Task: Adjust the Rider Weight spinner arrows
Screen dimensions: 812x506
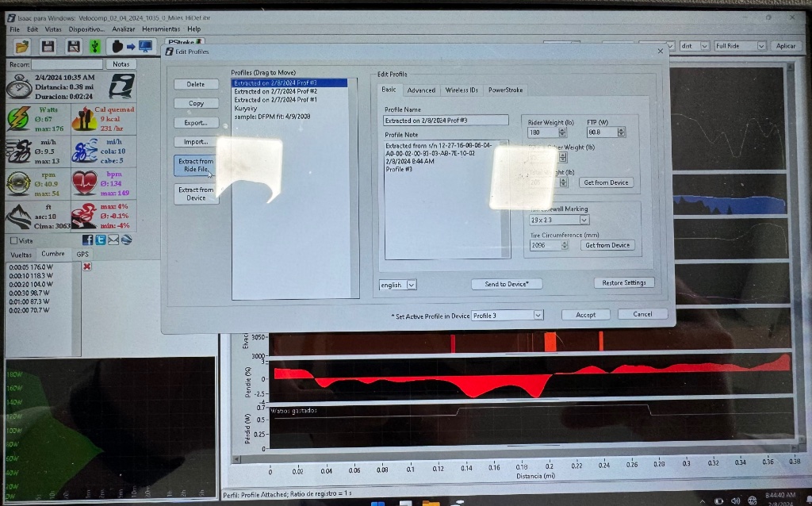Action: click(562, 132)
